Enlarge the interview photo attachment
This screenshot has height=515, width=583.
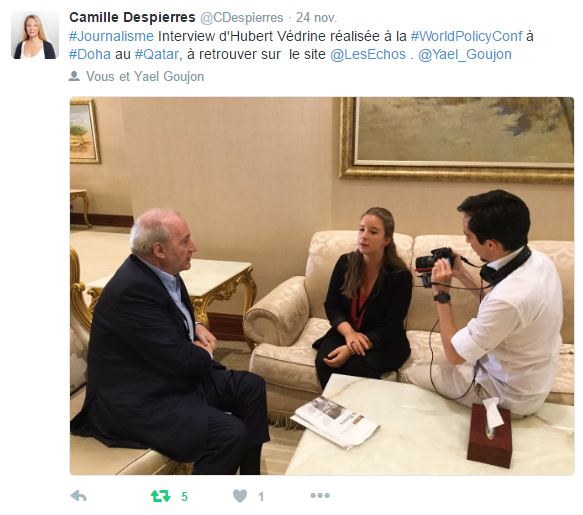click(x=322, y=286)
